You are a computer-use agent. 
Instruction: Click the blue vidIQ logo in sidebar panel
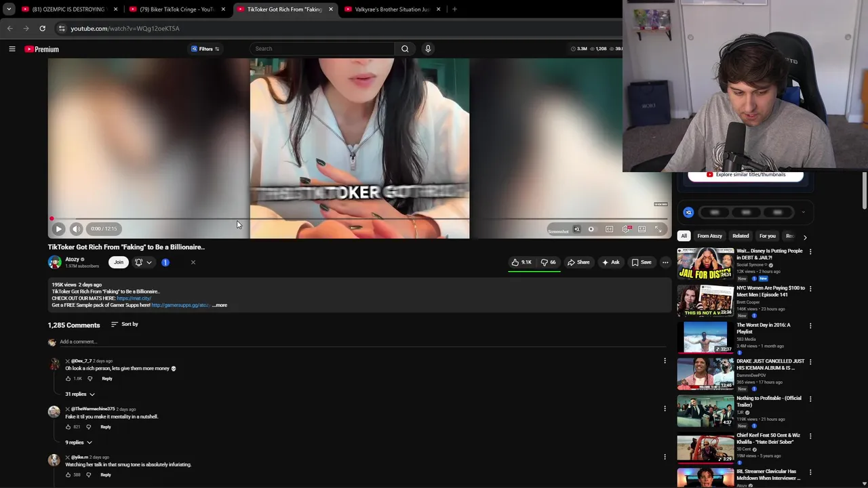(x=688, y=213)
